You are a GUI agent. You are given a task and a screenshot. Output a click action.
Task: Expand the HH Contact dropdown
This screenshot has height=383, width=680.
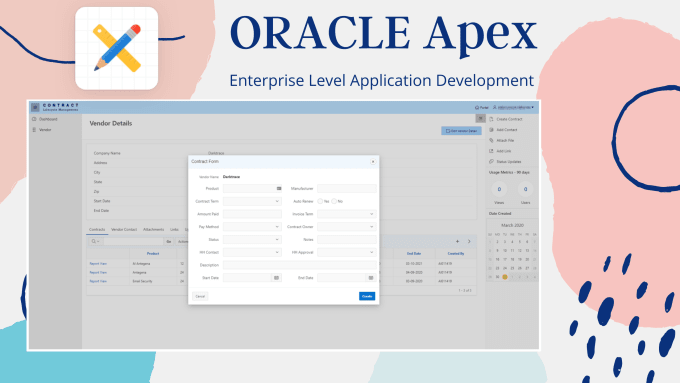click(x=252, y=252)
